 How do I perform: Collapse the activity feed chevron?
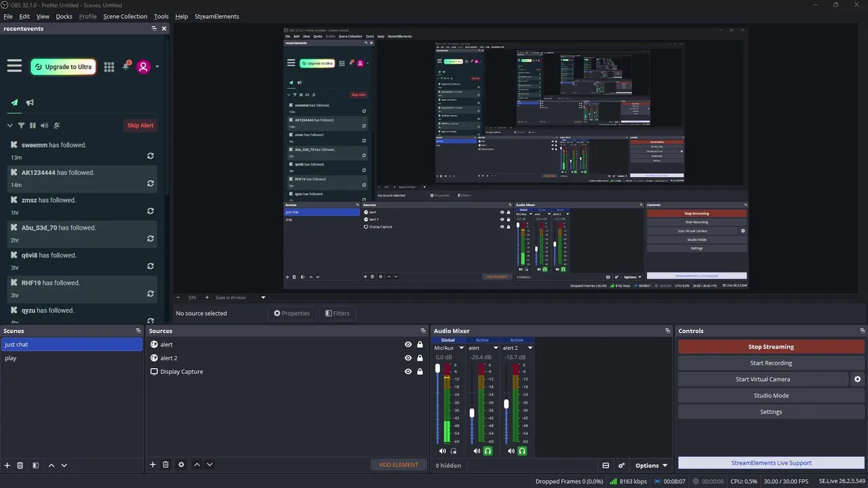coord(10,125)
